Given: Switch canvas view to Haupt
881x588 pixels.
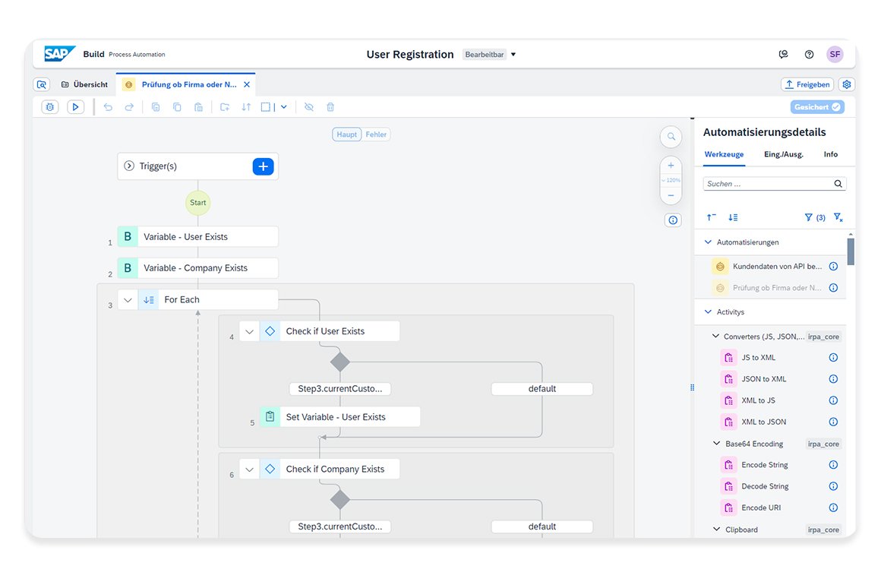Looking at the screenshot, I should point(347,134).
